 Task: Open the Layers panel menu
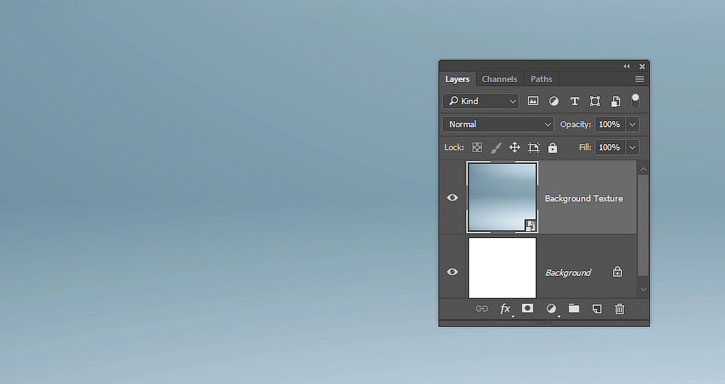(639, 79)
